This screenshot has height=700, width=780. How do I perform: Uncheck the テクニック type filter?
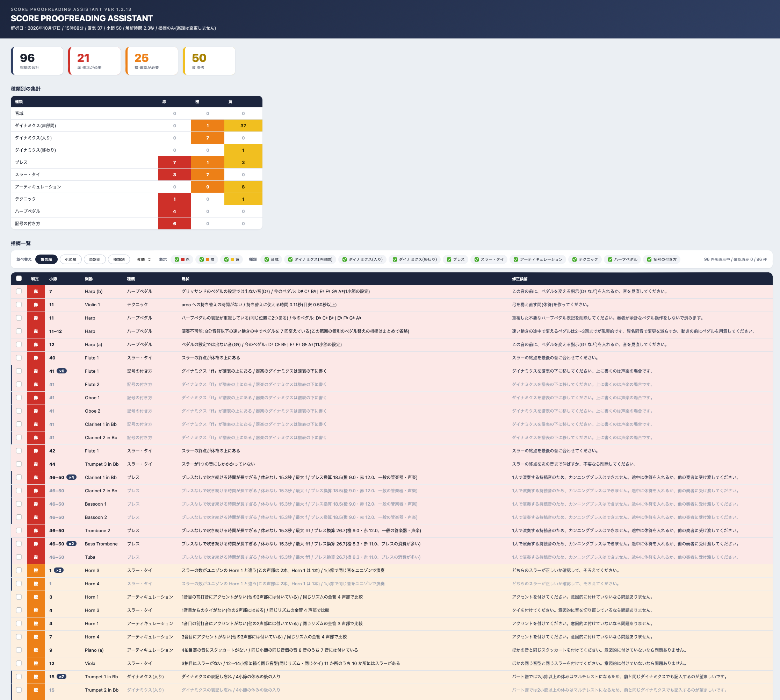click(x=574, y=259)
